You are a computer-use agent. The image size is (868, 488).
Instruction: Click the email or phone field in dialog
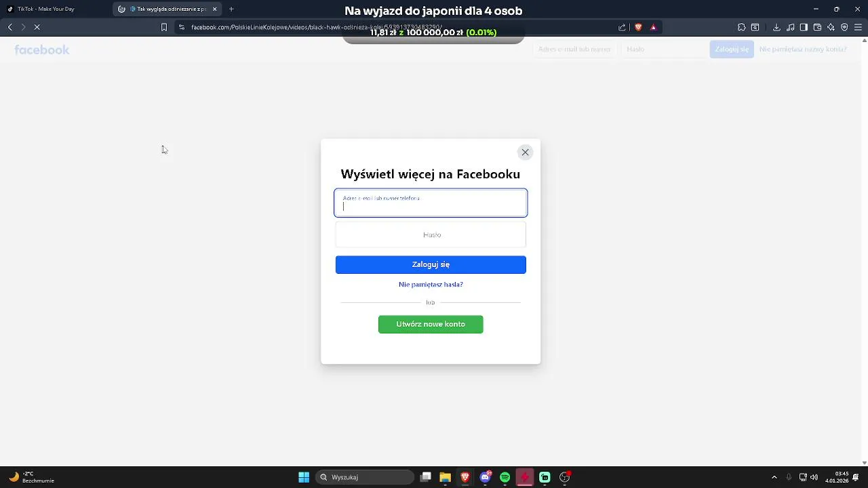431,203
